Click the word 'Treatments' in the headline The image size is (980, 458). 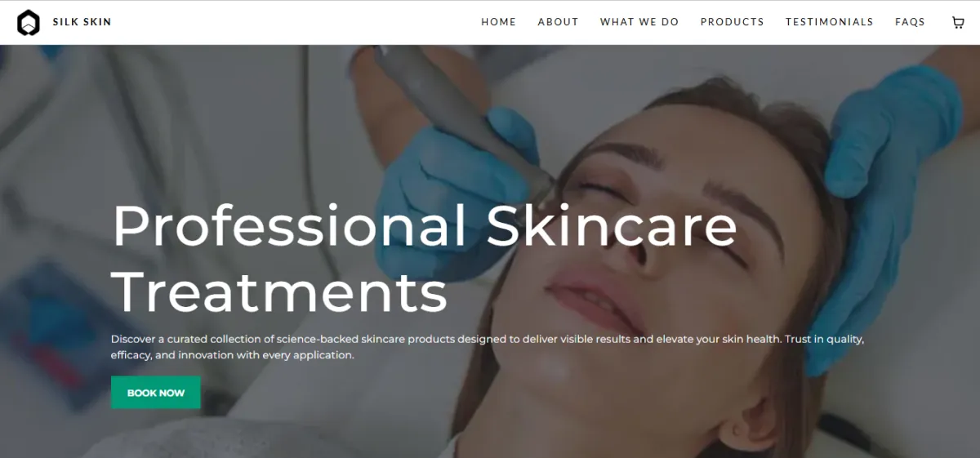tap(280, 291)
